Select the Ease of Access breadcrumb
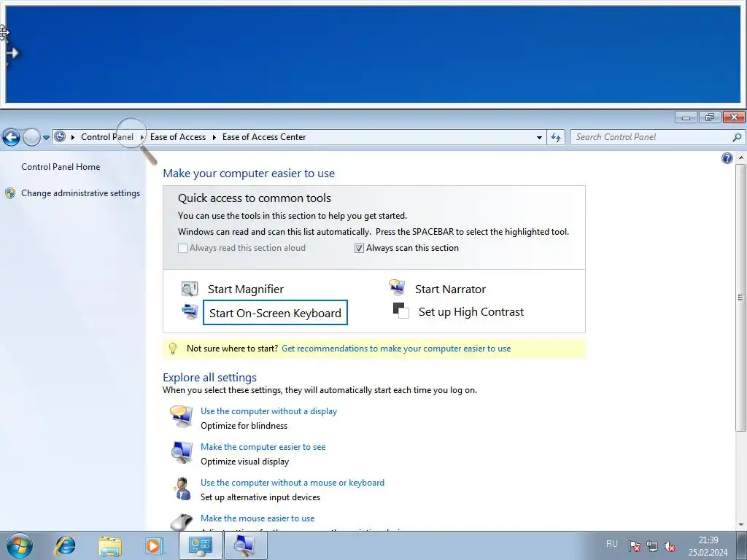This screenshot has width=747, height=560. 178,136
